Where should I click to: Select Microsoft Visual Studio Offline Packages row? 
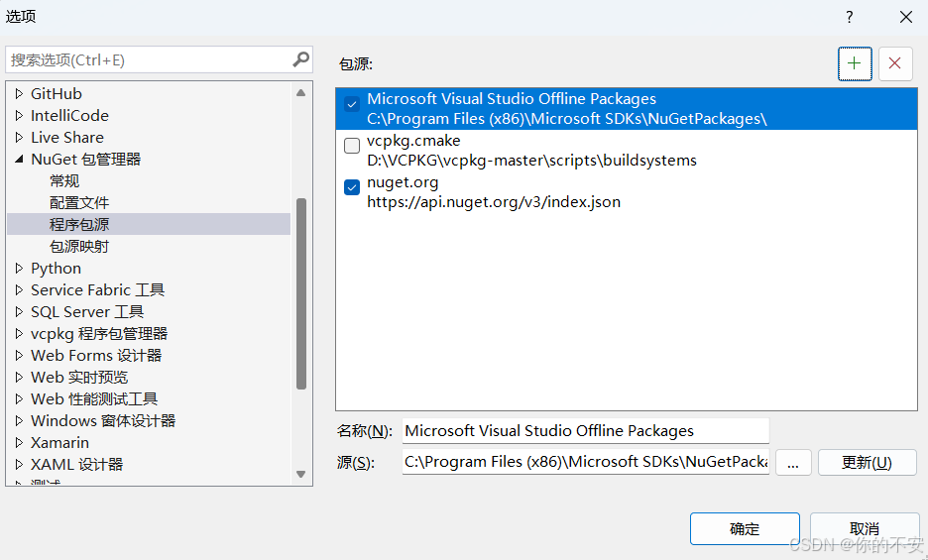click(x=627, y=109)
